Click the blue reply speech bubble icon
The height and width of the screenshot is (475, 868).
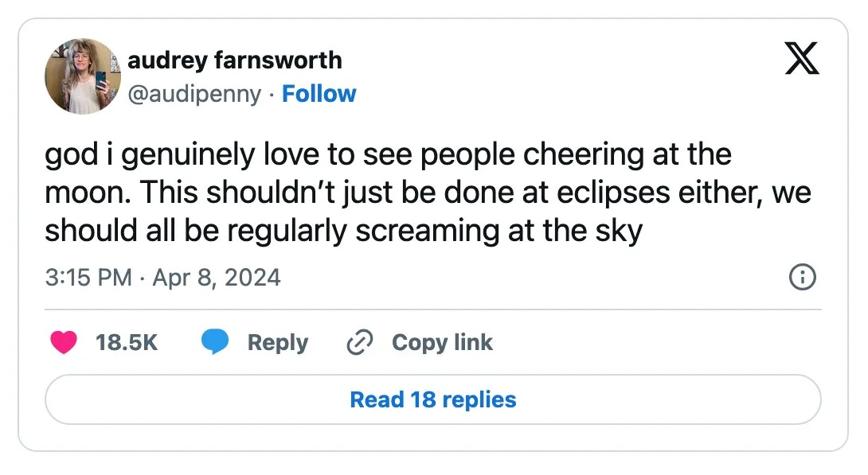(215, 342)
